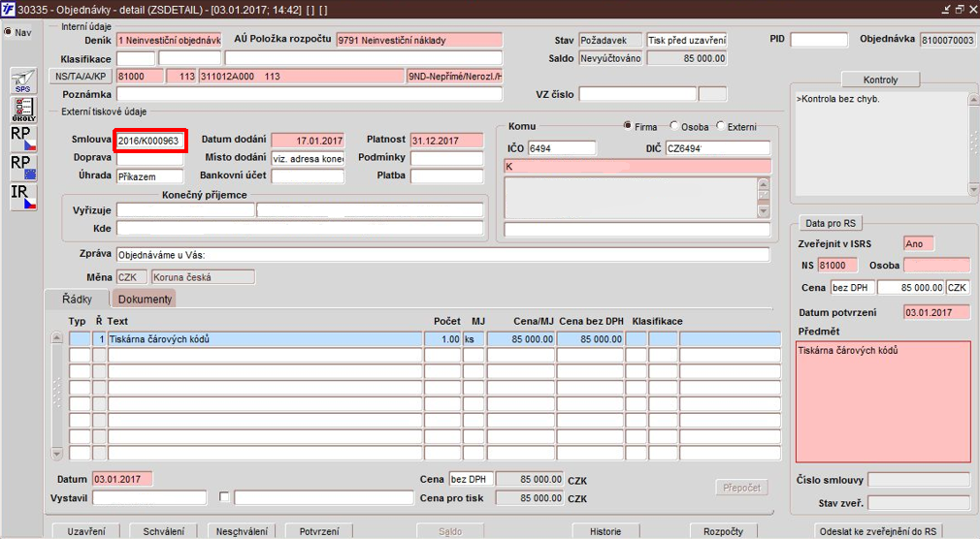Click the Stav field Požadavek
This screenshot has width=980, height=539.
610,40
